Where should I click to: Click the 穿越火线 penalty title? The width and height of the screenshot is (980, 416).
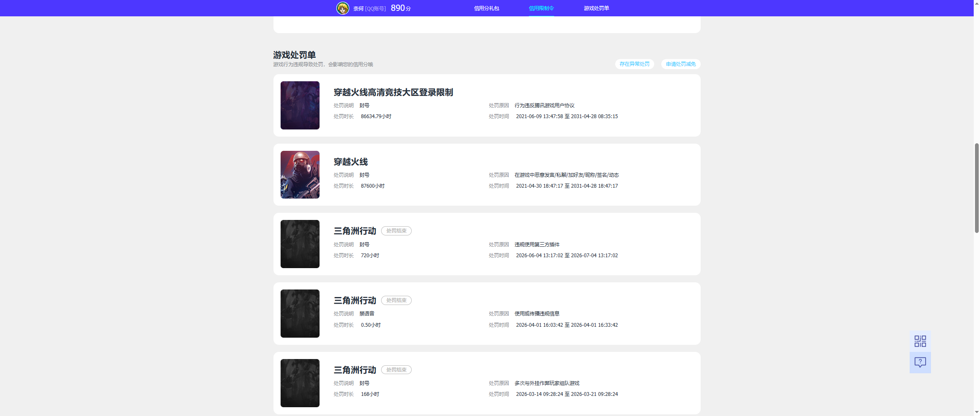coord(351,162)
